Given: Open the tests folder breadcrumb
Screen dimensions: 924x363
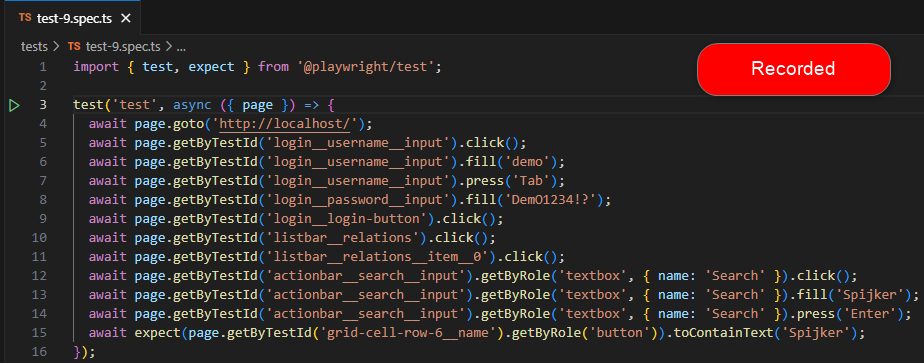Looking at the screenshot, I should pos(34,46).
